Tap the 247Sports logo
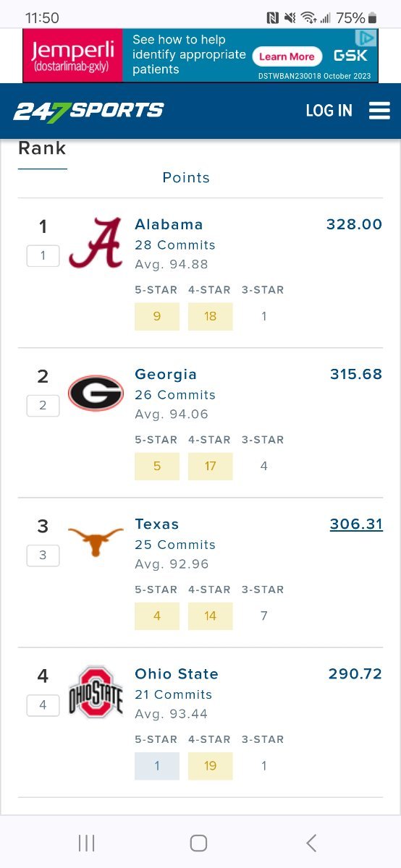 pyautogui.click(x=88, y=111)
